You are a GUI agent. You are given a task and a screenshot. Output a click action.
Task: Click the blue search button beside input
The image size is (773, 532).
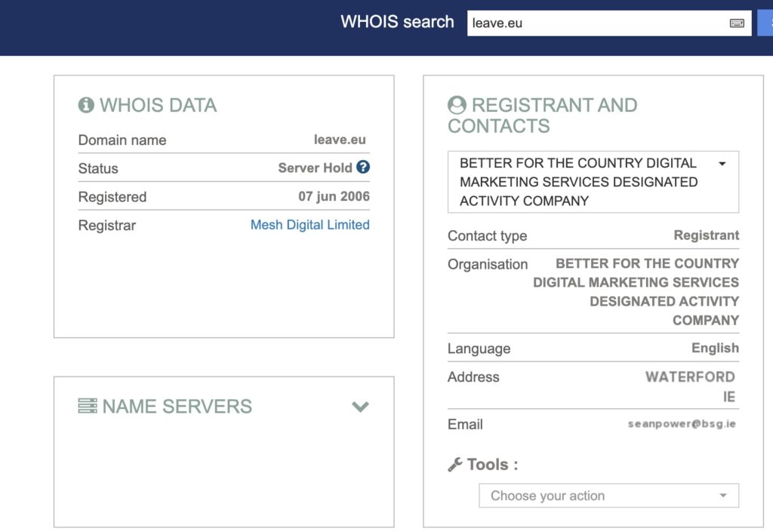tap(765, 23)
